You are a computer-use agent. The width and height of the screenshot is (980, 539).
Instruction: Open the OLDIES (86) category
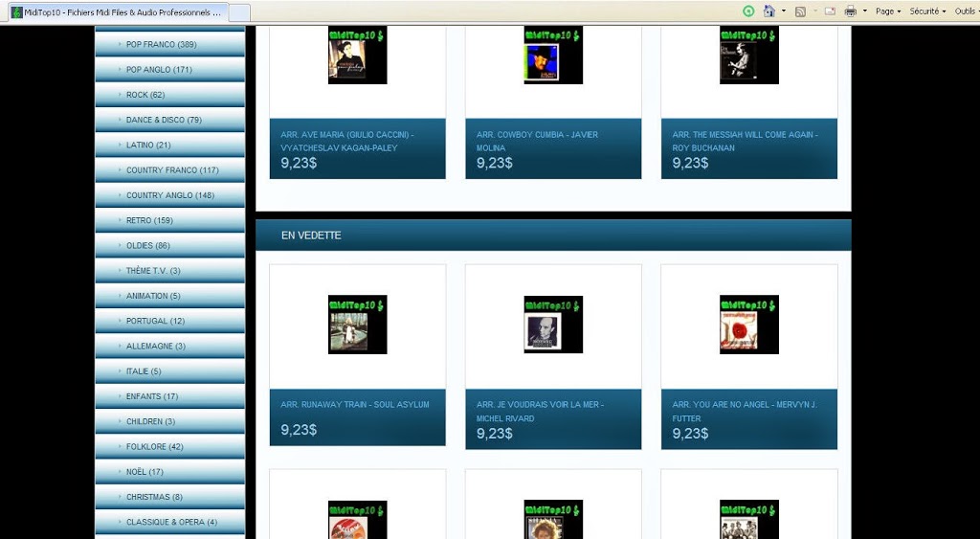pos(170,245)
